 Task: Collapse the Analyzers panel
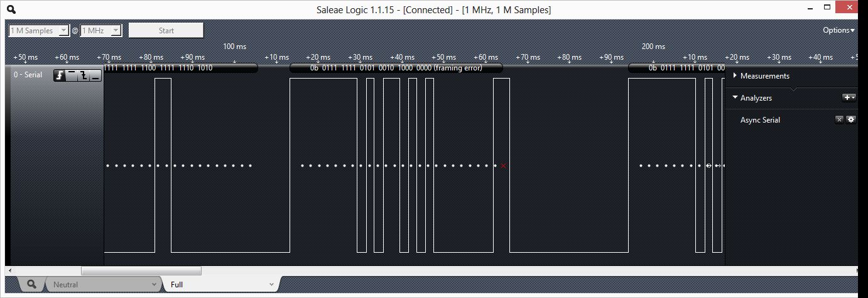tap(735, 97)
